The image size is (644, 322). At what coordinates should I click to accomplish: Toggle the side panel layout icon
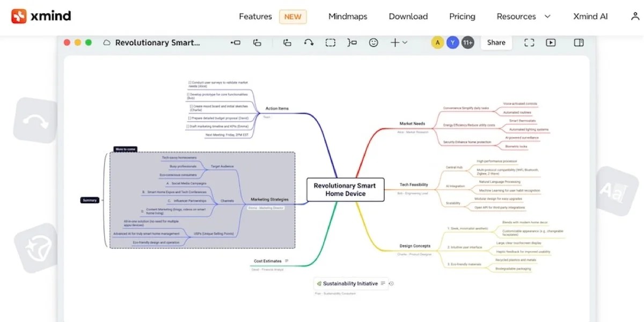click(578, 42)
